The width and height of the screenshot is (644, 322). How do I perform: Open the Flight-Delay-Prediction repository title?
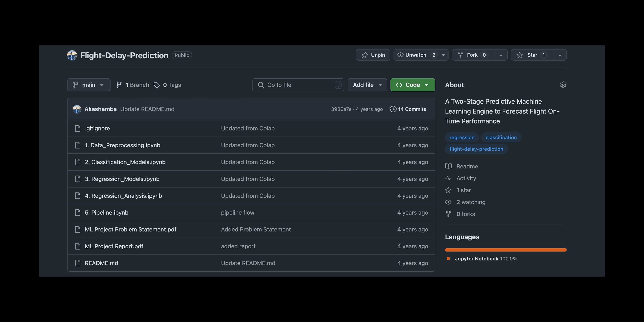click(x=124, y=55)
